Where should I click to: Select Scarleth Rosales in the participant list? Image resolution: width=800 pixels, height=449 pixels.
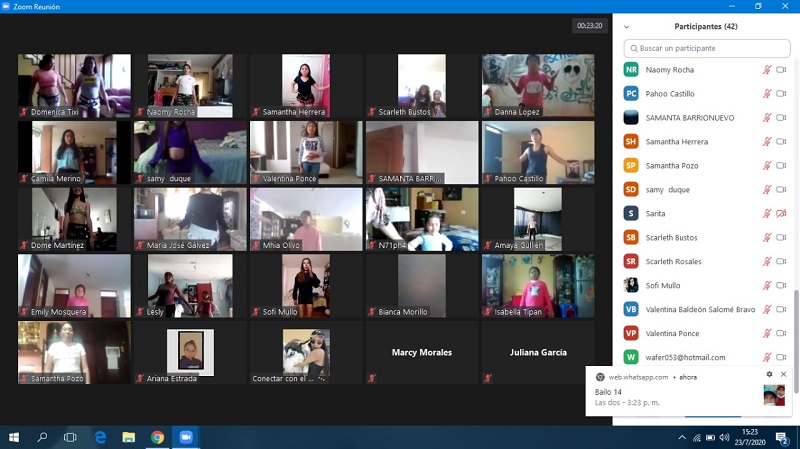pos(680,262)
